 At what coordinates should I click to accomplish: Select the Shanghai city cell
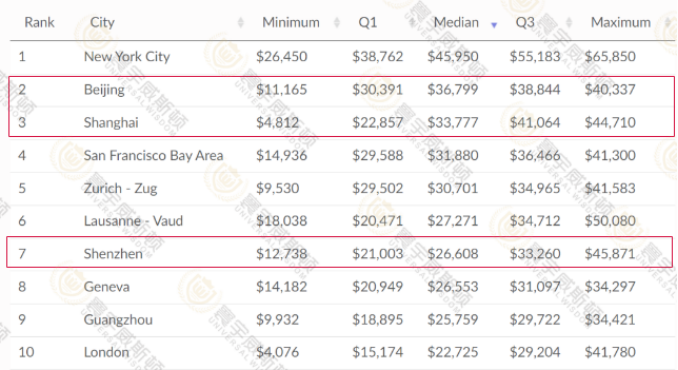click(x=111, y=122)
